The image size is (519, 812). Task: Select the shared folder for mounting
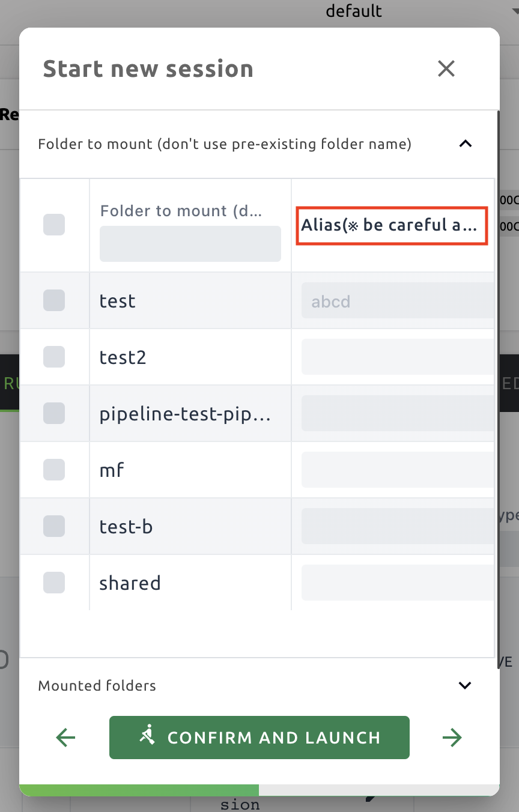(x=54, y=583)
